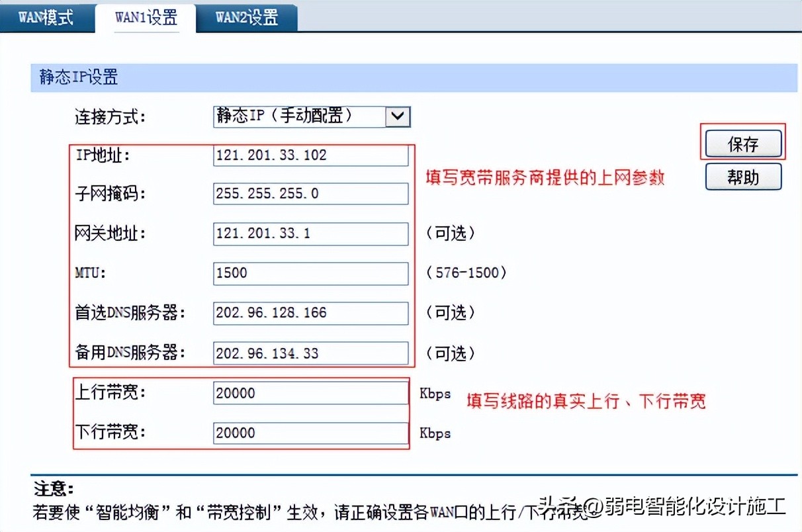Select the 备用DNS服务器 text box

tap(310, 353)
